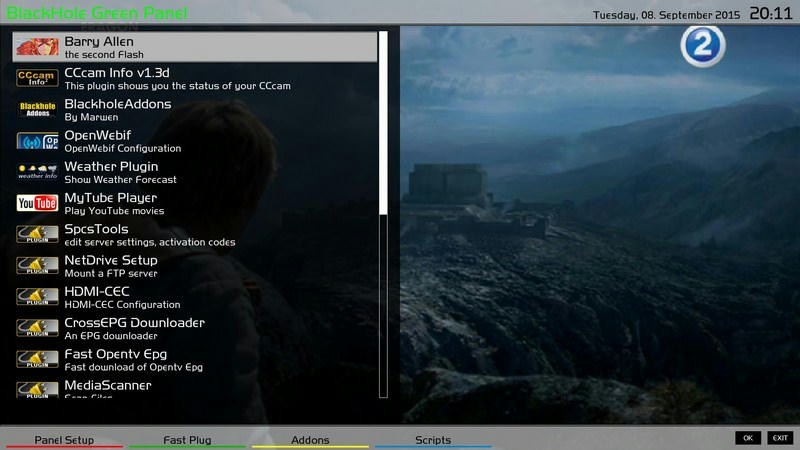Click the EXIT button

[x=780, y=438]
